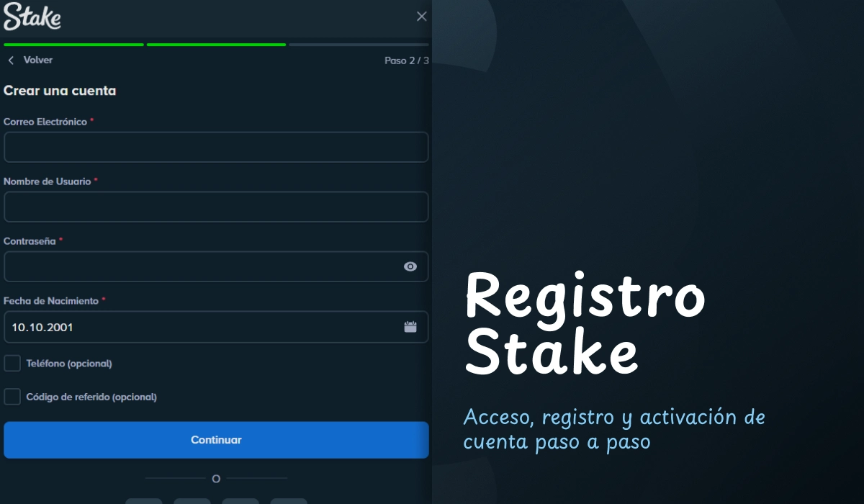This screenshot has height=504, width=864.
Task: Open the calendar date picker icon
Action: point(410,327)
